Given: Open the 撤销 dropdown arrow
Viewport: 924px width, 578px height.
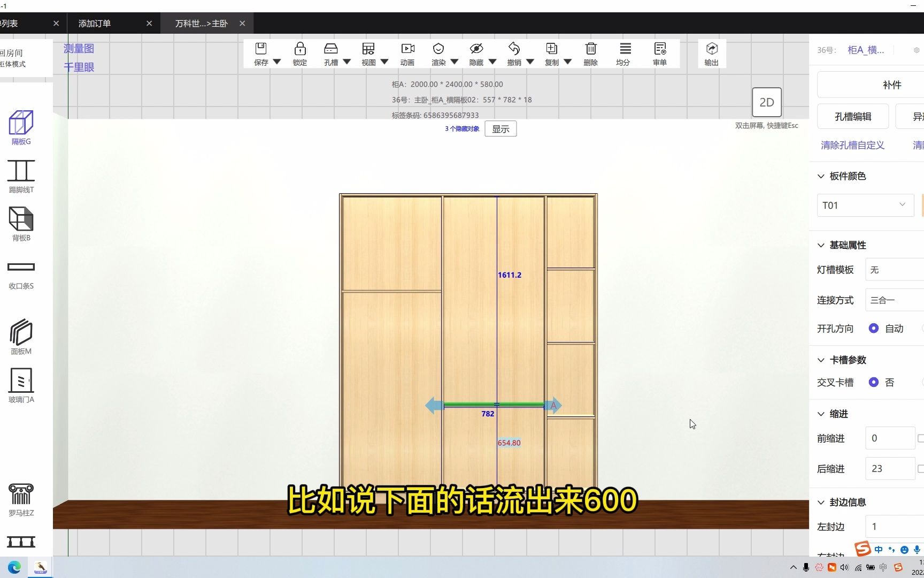Looking at the screenshot, I should pyautogui.click(x=530, y=62).
